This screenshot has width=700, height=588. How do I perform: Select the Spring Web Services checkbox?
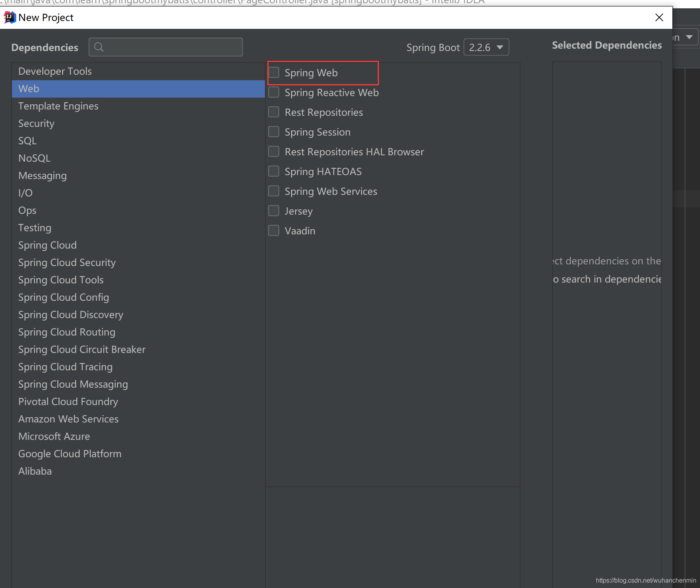click(274, 191)
